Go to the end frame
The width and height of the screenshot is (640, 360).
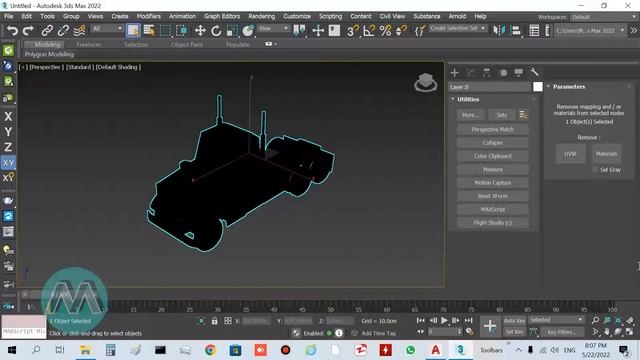coord(469,320)
